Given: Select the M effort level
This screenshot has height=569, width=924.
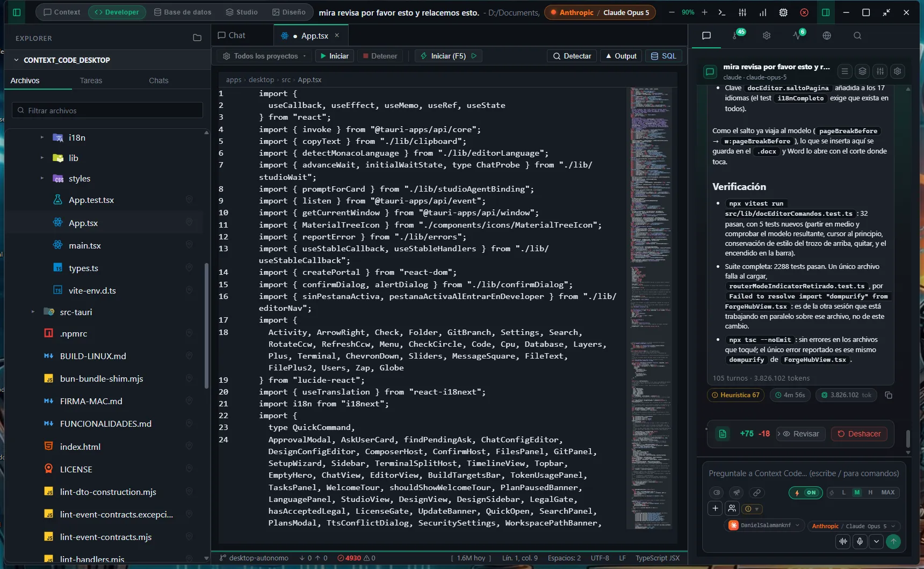Looking at the screenshot, I should (857, 492).
